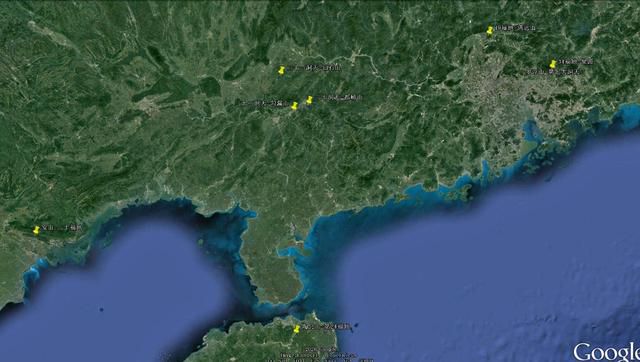The width and height of the screenshot is (640, 362).
Task: Open the pushpin on the southern island
Action: coord(297,329)
